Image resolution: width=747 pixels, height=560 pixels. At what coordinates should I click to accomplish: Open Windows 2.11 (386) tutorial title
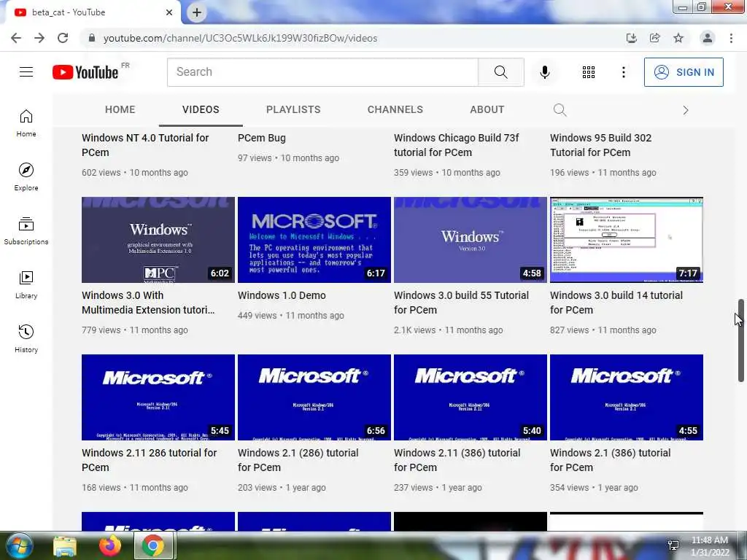coord(457,460)
